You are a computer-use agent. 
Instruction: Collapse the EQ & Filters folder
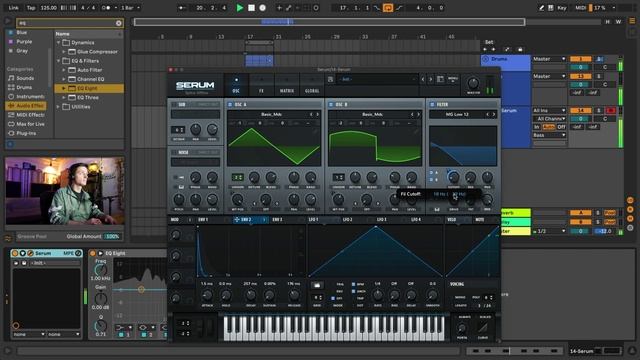[58, 61]
